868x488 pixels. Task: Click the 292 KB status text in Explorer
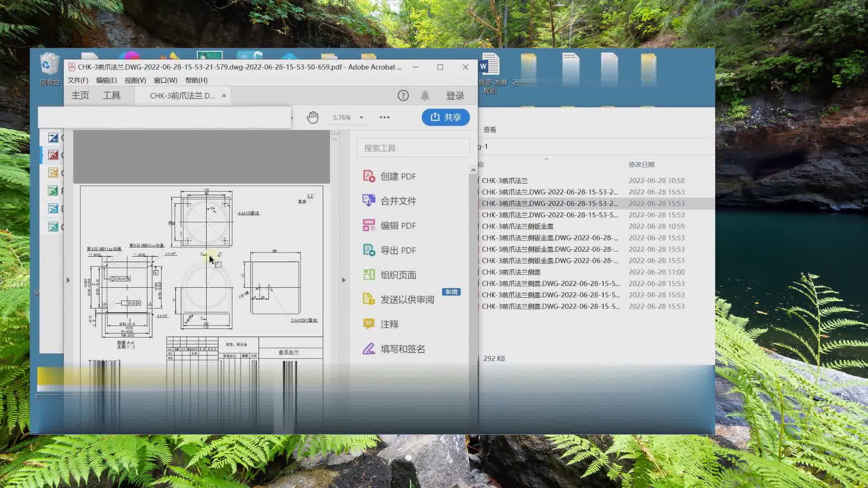[494, 358]
